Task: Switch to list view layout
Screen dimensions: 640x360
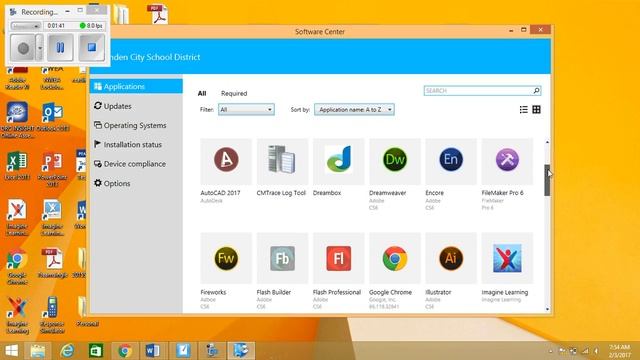Action: [524, 109]
